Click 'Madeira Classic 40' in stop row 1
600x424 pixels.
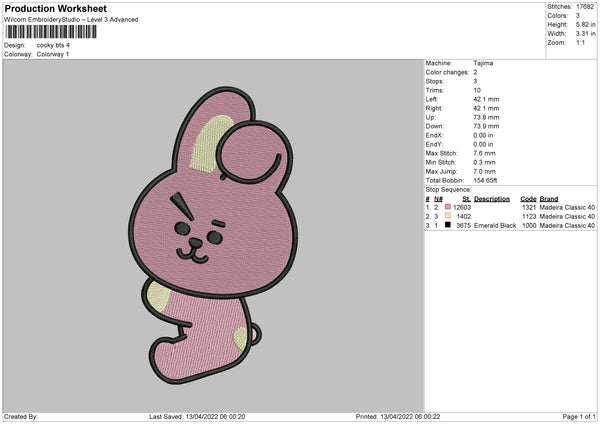[x=567, y=207]
